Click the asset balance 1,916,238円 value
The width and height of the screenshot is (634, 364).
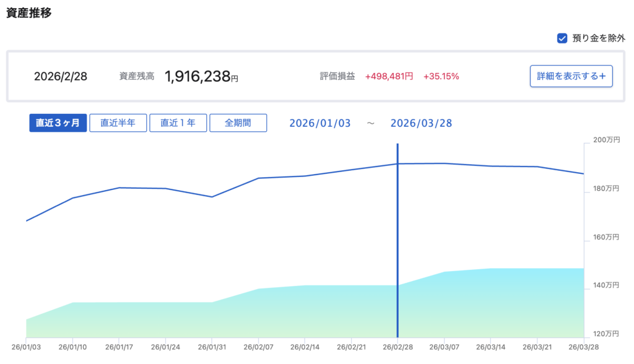201,77
